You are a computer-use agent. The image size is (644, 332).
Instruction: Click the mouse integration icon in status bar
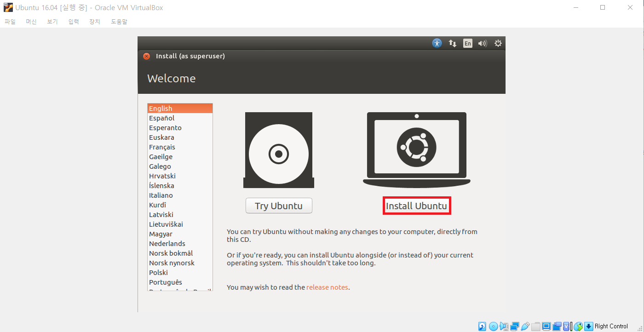pyautogui.click(x=578, y=326)
